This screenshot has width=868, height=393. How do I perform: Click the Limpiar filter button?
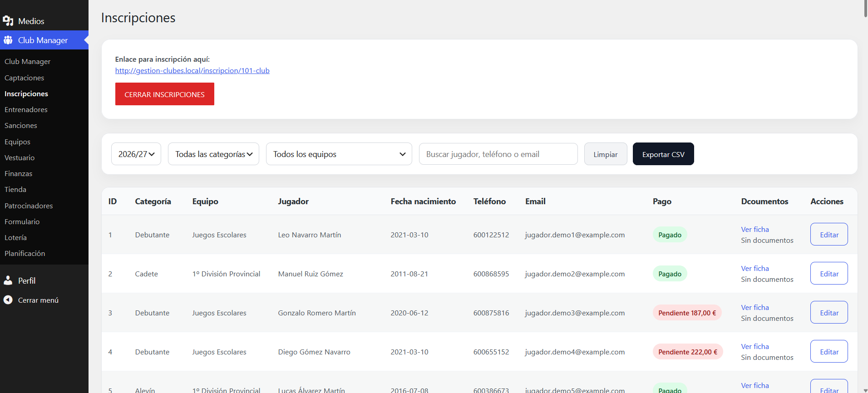tap(606, 154)
